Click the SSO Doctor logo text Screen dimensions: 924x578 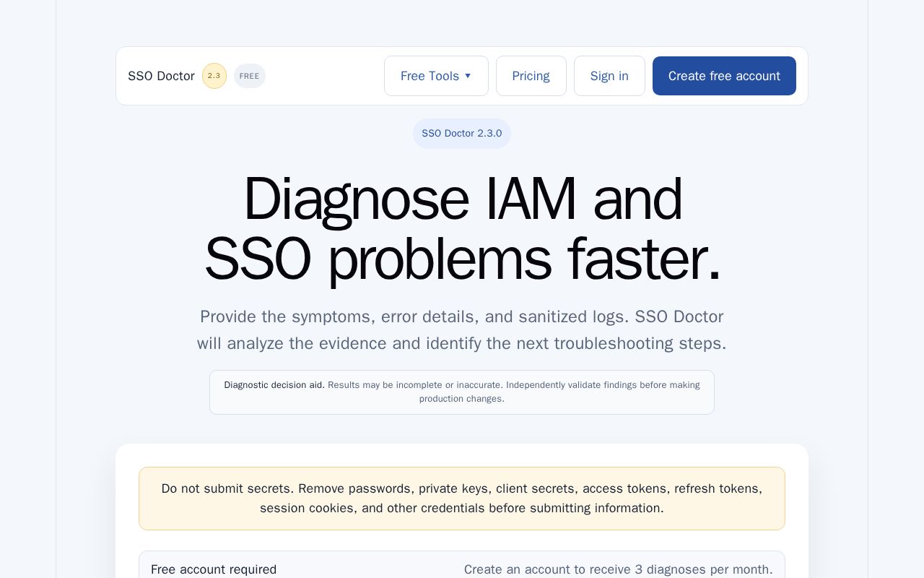(161, 76)
